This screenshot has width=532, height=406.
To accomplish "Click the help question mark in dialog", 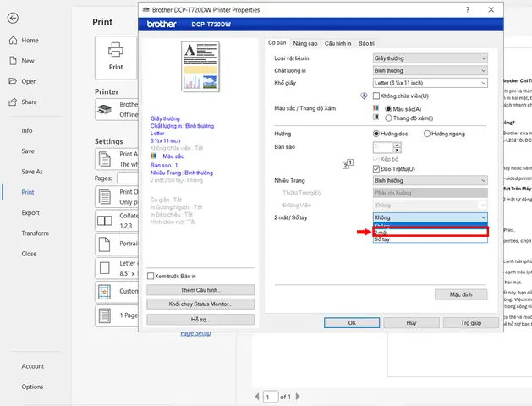I will pyautogui.click(x=468, y=10).
